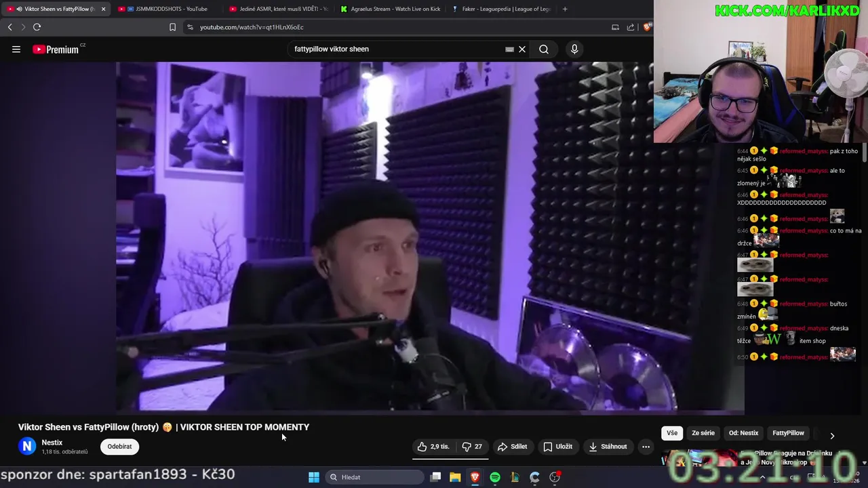This screenshot has width=868, height=488.
Task: Save the video with Uložit
Action: (558, 447)
